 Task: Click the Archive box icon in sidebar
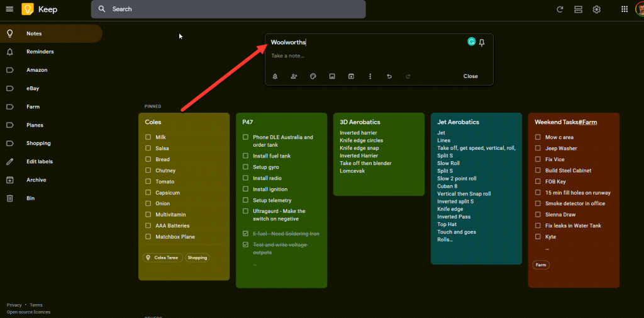click(x=10, y=179)
